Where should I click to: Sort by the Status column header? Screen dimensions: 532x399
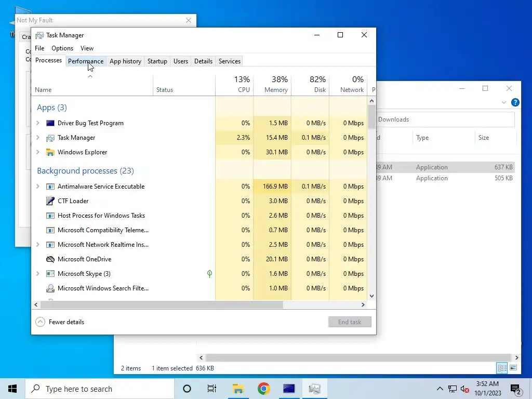[184, 85]
